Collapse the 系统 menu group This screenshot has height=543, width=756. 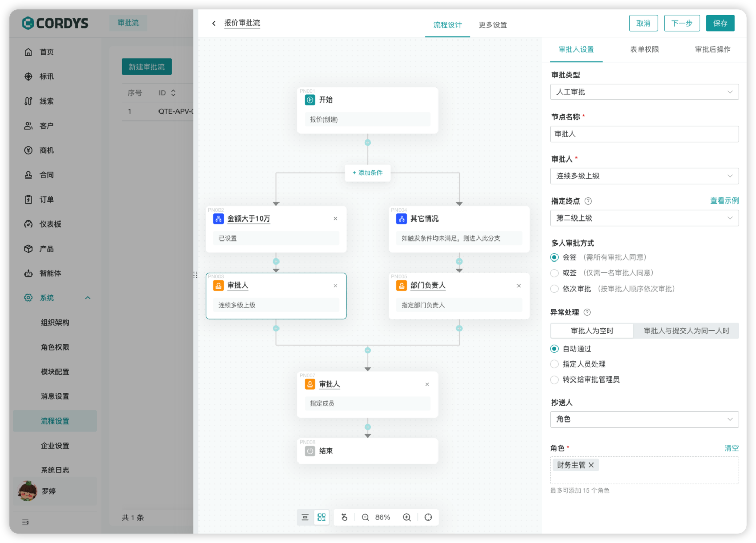click(88, 298)
